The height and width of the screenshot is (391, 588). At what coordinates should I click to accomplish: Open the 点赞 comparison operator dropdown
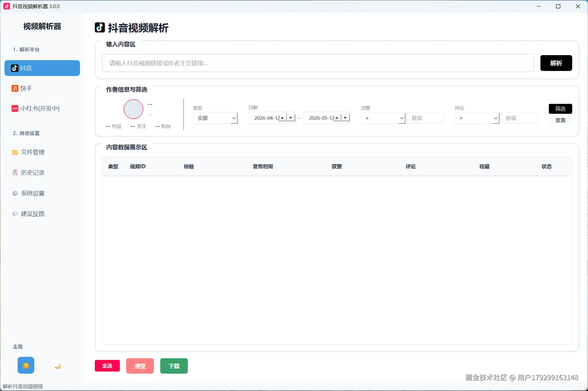pos(383,118)
